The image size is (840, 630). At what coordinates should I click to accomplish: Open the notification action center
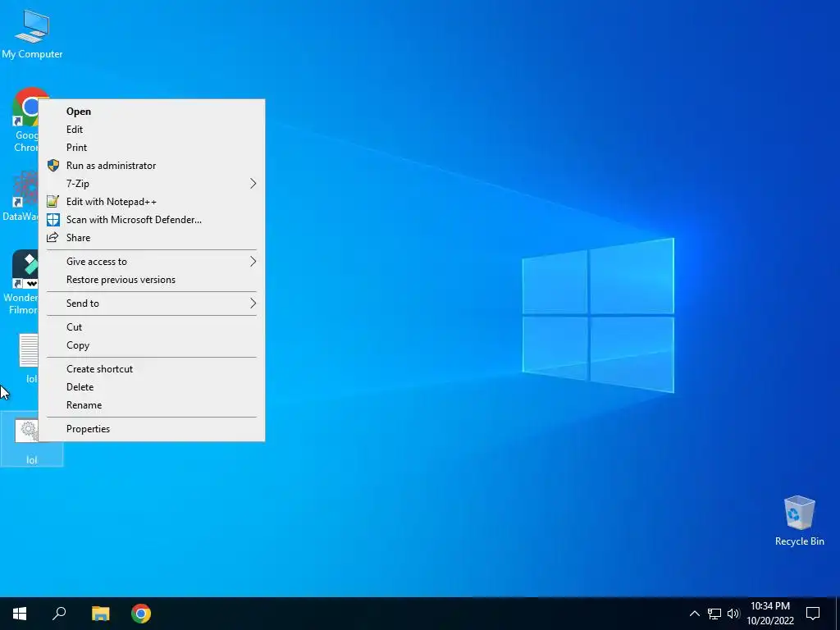click(x=813, y=614)
